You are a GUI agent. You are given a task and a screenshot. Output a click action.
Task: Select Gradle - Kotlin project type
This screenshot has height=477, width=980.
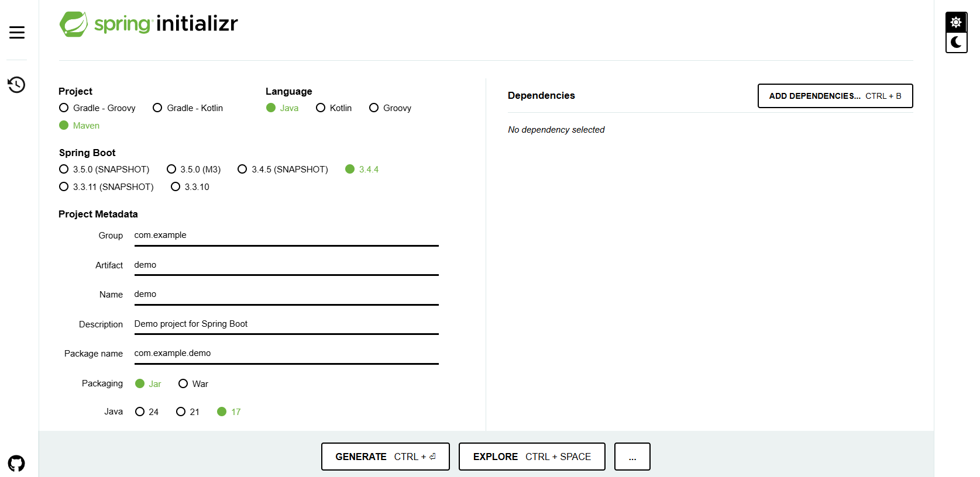pos(188,108)
